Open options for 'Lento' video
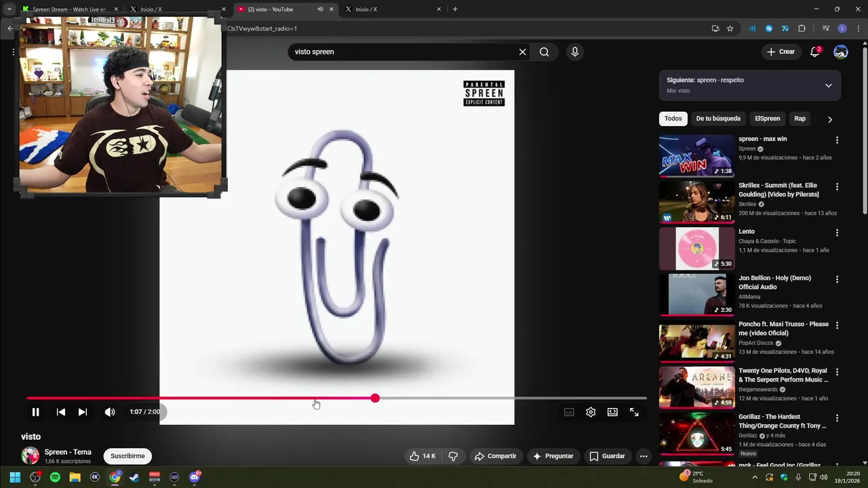The image size is (868, 488). (x=837, y=232)
